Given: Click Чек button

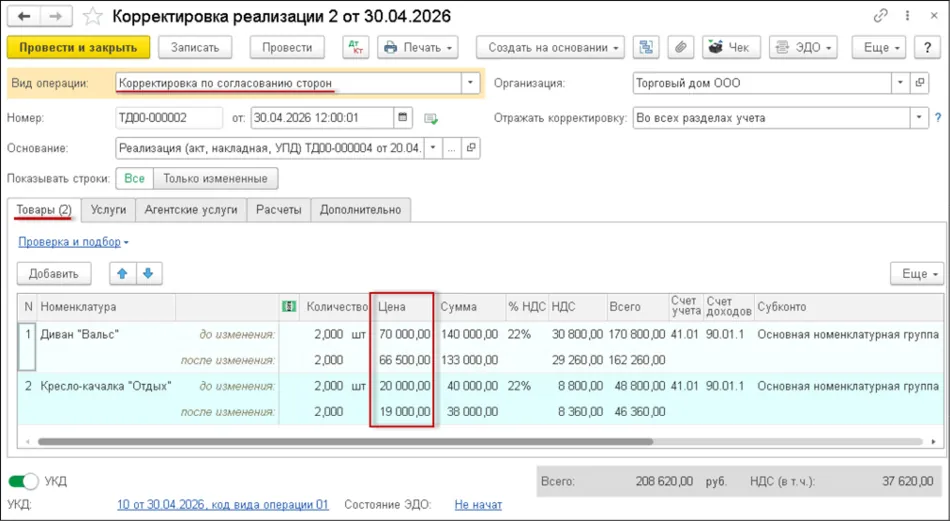Looking at the screenshot, I should point(731,47).
